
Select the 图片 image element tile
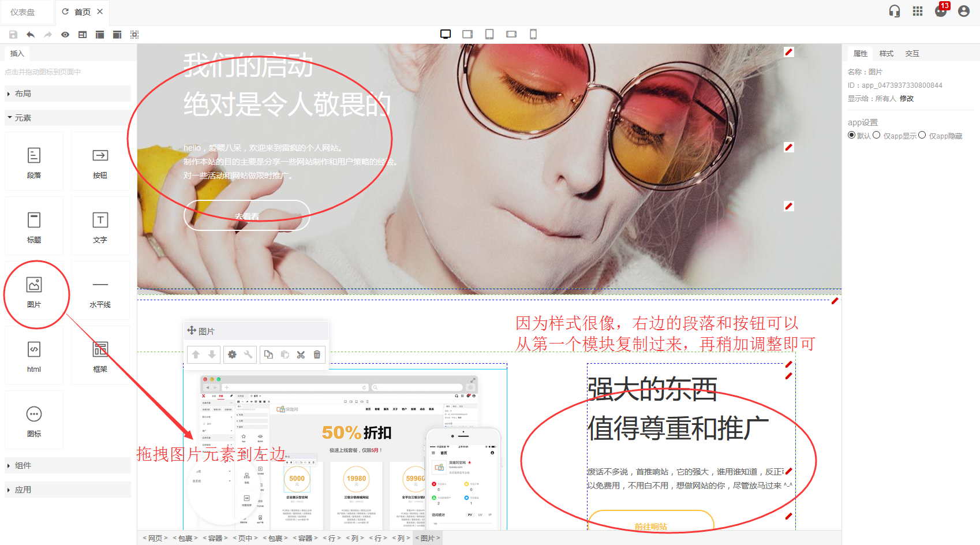coord(34,291)
